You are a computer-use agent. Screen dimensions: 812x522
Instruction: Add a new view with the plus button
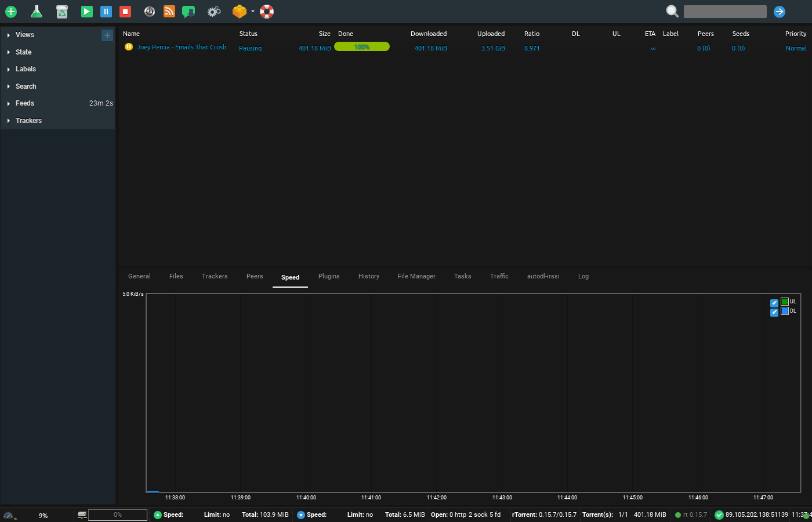pyautogui.click(x=107, y=35)
